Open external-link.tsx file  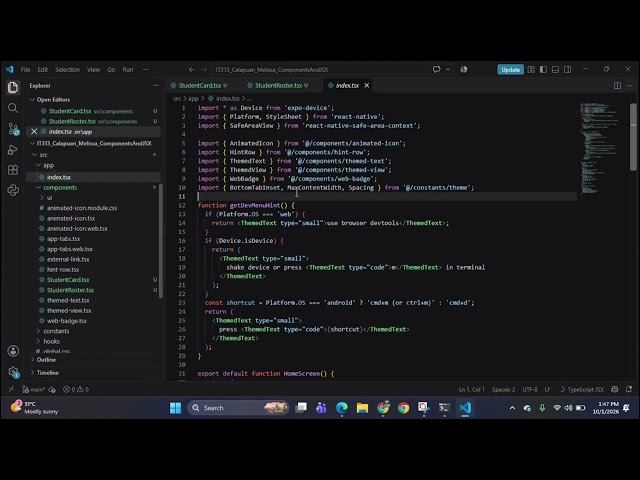[68, 259]
